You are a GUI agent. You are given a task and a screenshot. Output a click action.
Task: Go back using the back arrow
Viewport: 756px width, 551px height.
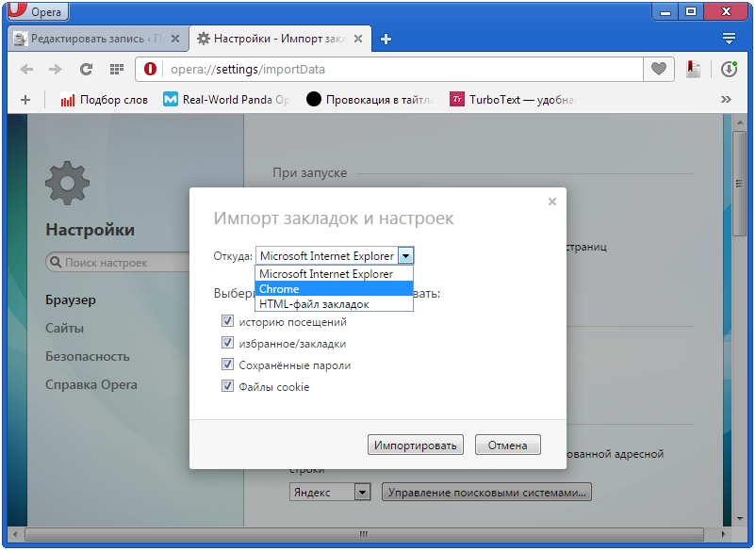pos(26,70)
